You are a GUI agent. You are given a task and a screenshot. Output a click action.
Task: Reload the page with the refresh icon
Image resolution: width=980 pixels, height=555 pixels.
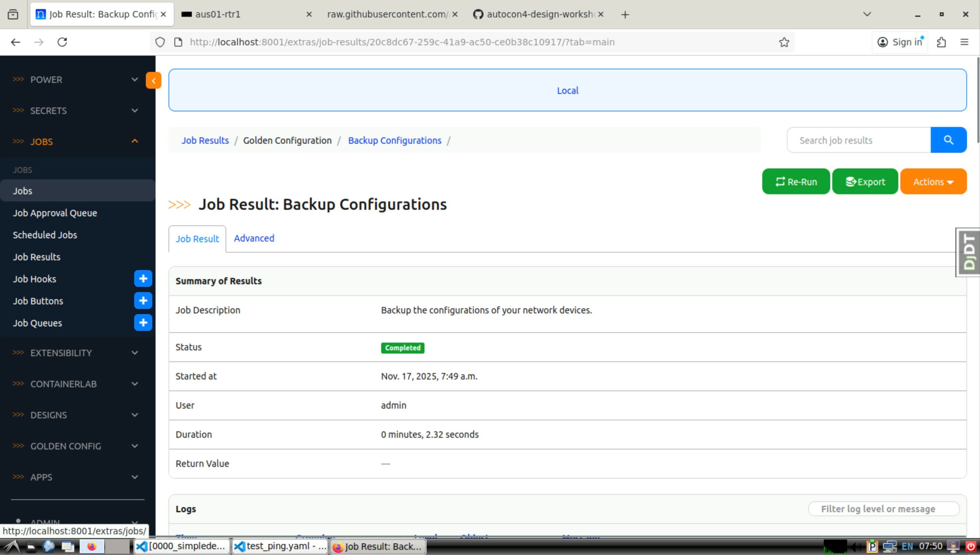62,42
